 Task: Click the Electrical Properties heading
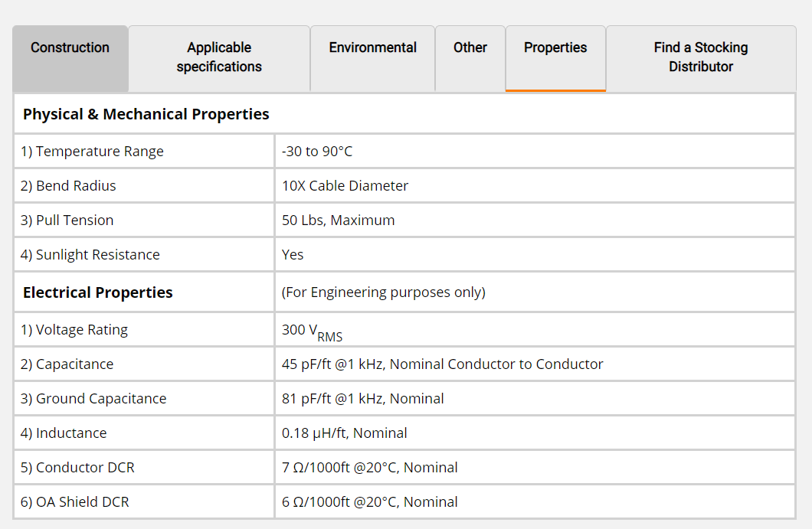coord(98,293)
